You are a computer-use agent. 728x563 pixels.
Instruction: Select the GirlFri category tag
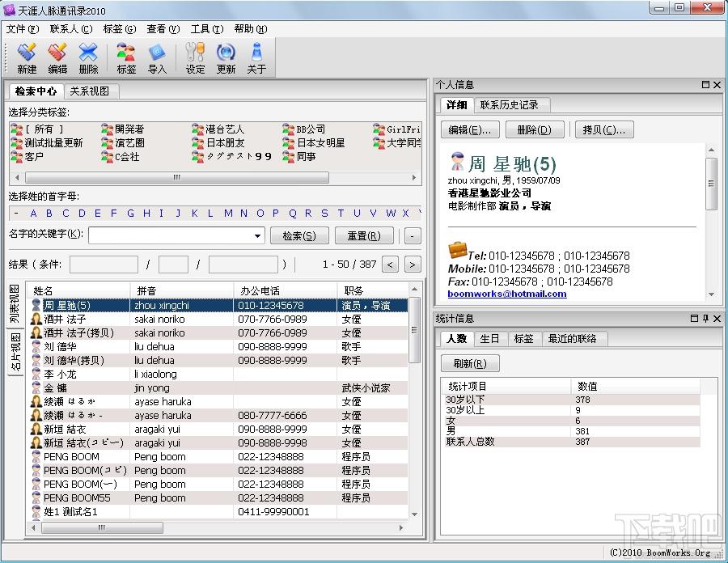[x=397, y=129]
